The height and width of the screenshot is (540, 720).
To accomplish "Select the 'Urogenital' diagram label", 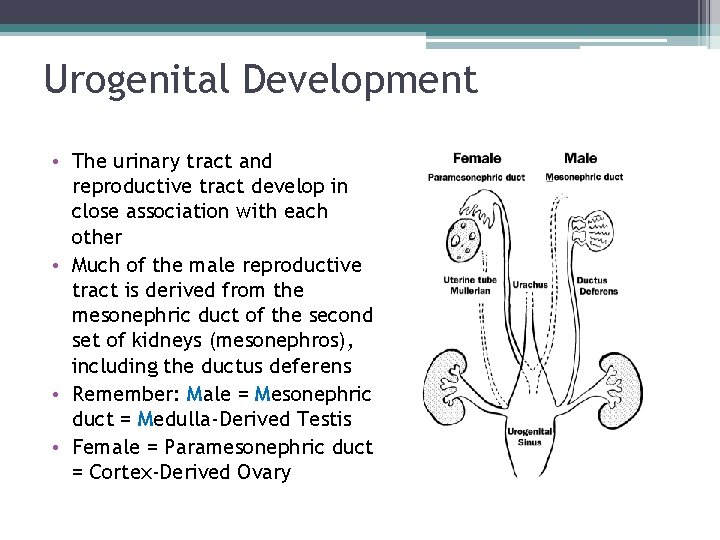I will [529, 432].
